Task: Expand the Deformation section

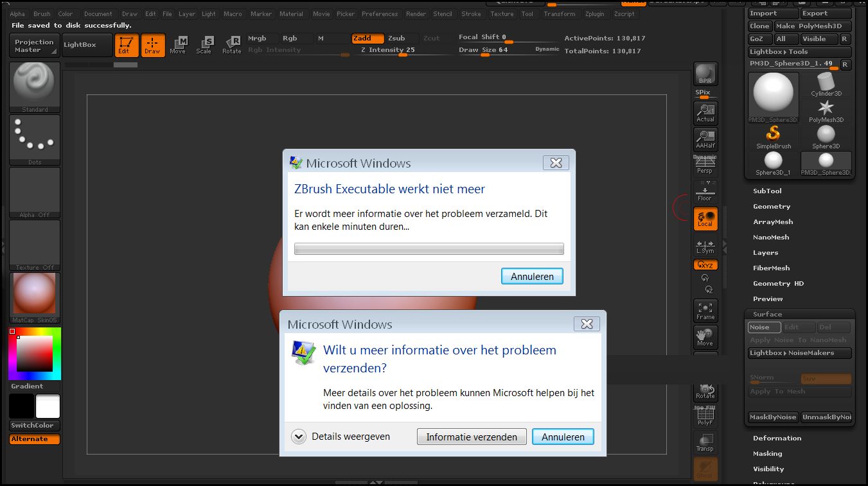Action: [777, 438]
